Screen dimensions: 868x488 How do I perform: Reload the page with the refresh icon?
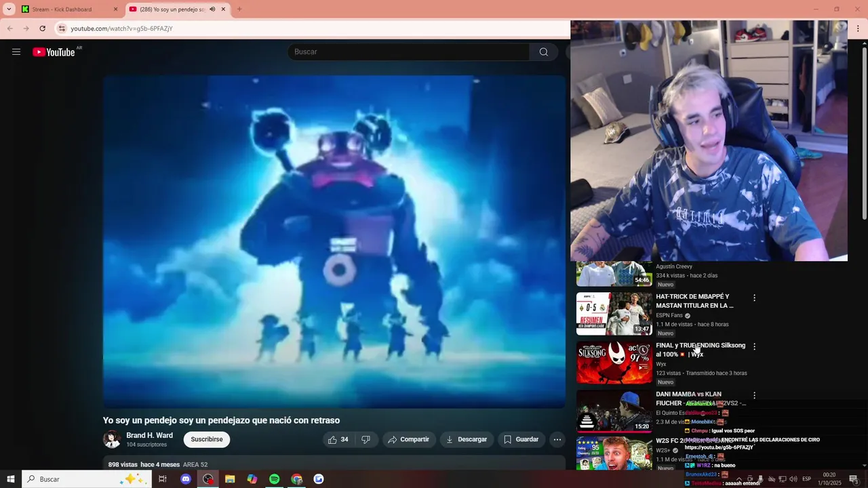[x=42, y=28]
